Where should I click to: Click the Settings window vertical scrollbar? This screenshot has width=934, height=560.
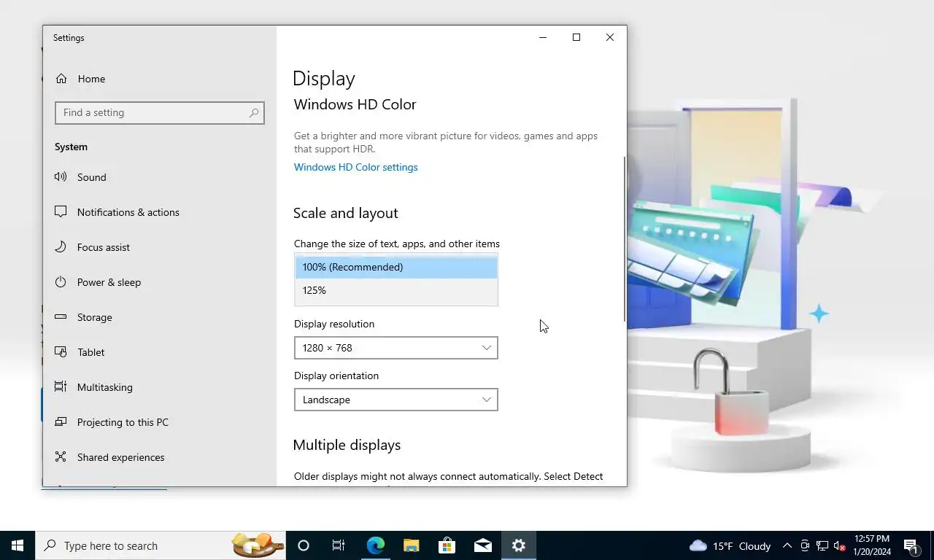point(624,238)
